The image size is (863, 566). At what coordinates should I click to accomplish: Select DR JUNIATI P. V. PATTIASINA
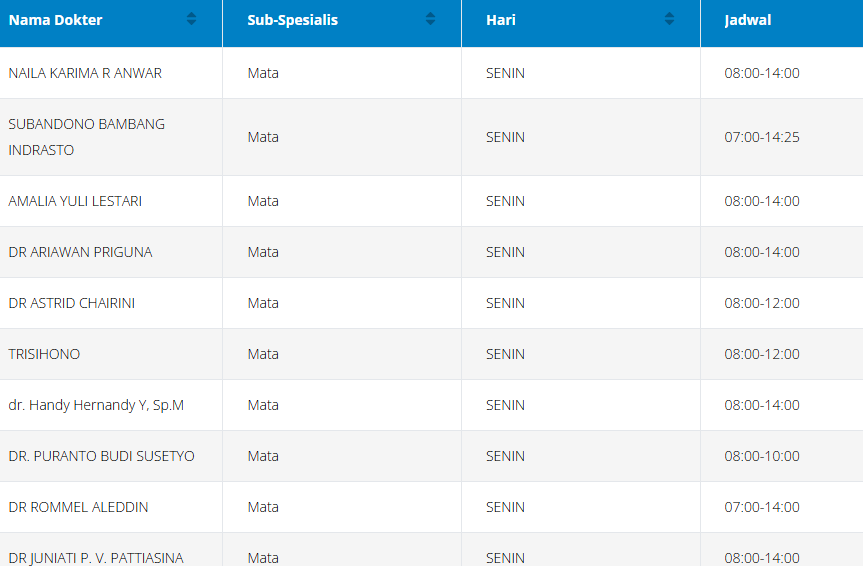pos(96,557)
